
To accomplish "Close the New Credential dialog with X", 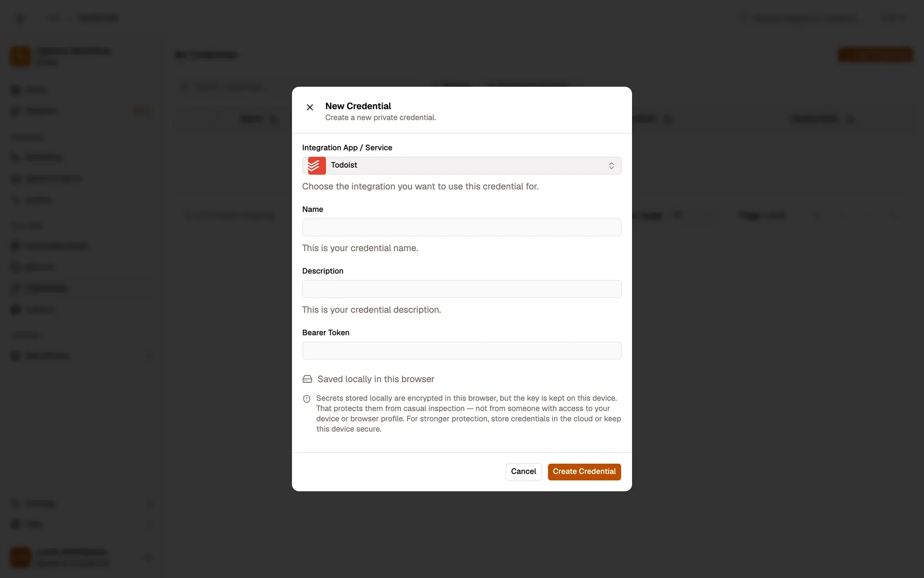I will pos(310,107).
